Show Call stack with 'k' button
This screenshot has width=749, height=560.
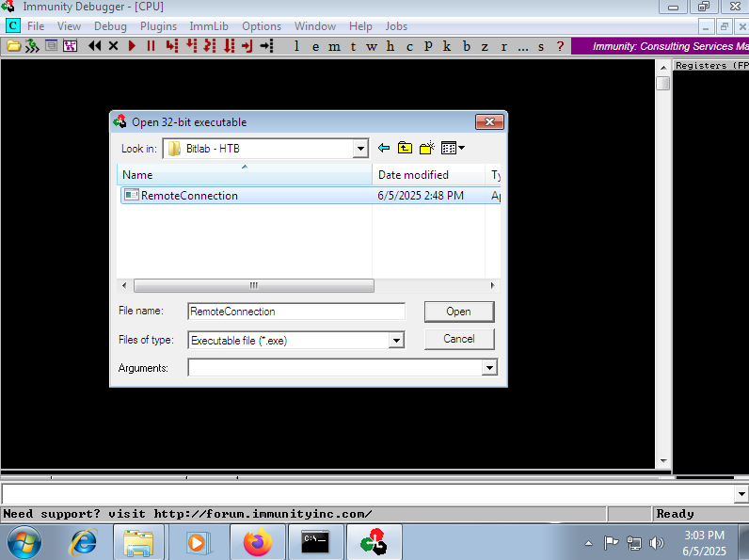point(447,46)
